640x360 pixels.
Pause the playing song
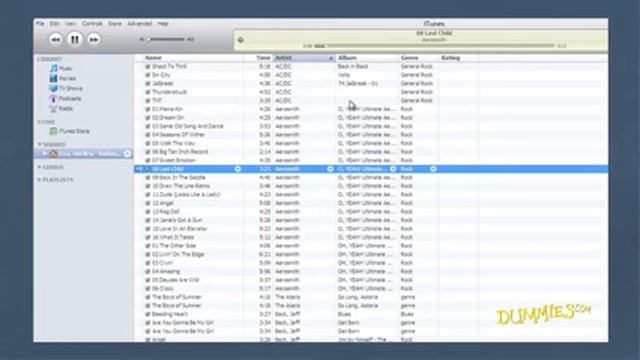point(75,40)
